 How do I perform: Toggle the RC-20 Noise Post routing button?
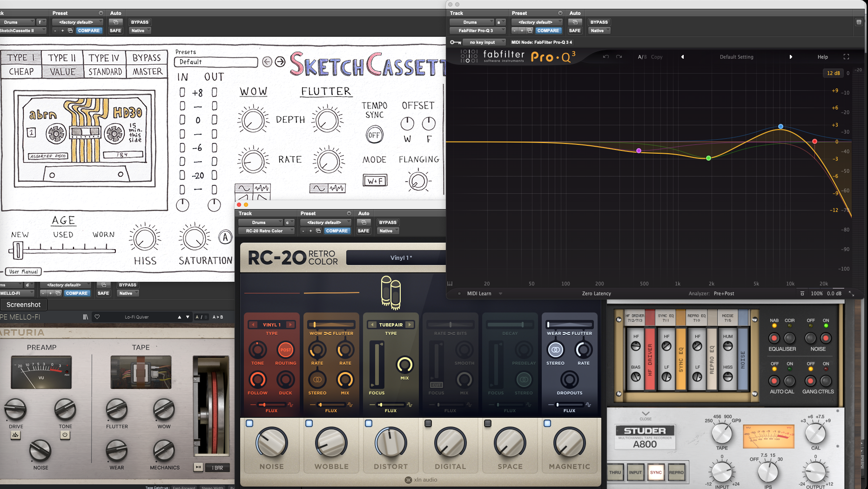[x=285, y=350]
